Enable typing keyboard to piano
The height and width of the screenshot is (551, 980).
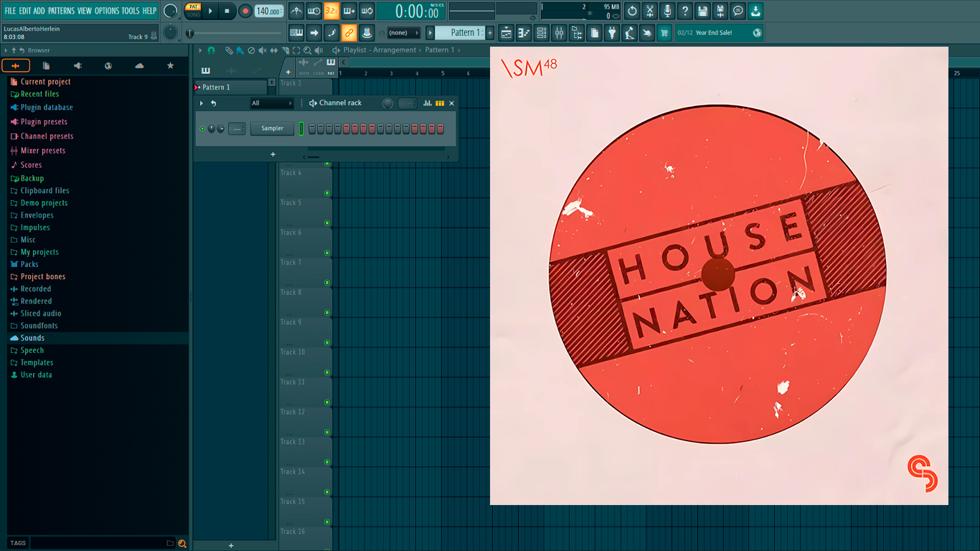pos(296,32)
